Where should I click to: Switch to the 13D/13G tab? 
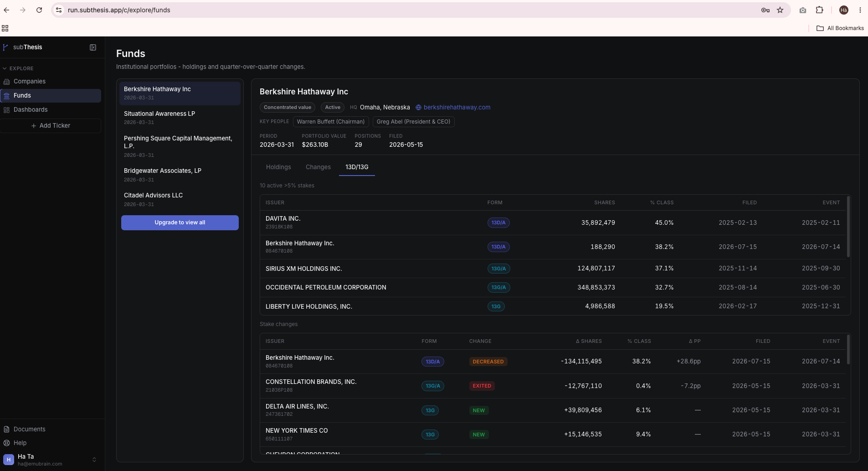357,167
